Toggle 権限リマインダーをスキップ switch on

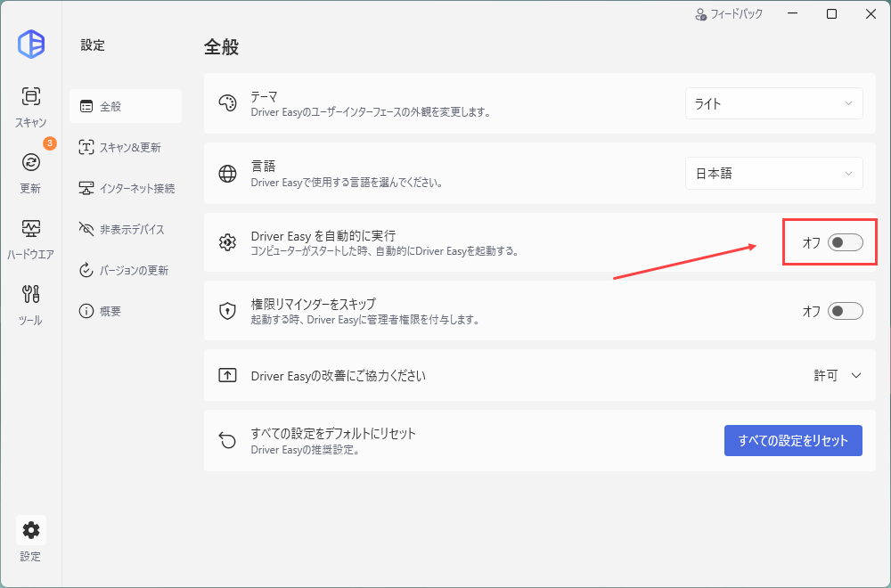tap(845, 311)
